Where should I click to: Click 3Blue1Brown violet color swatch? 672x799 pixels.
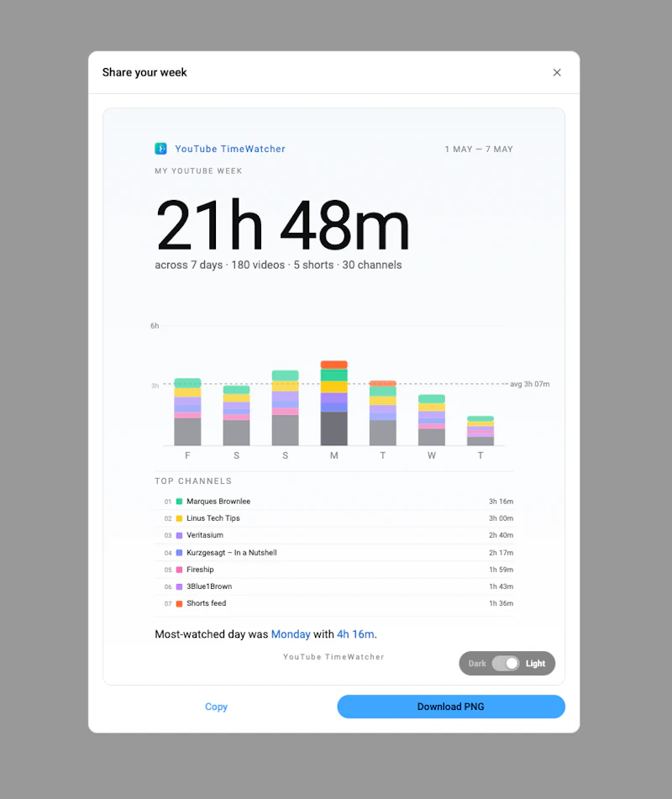(179, 586)
